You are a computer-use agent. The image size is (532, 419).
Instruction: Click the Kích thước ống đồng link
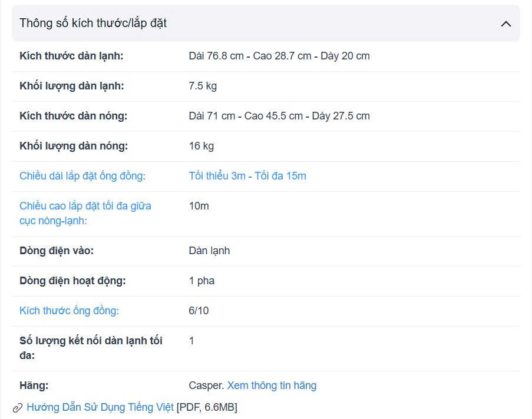69,311
